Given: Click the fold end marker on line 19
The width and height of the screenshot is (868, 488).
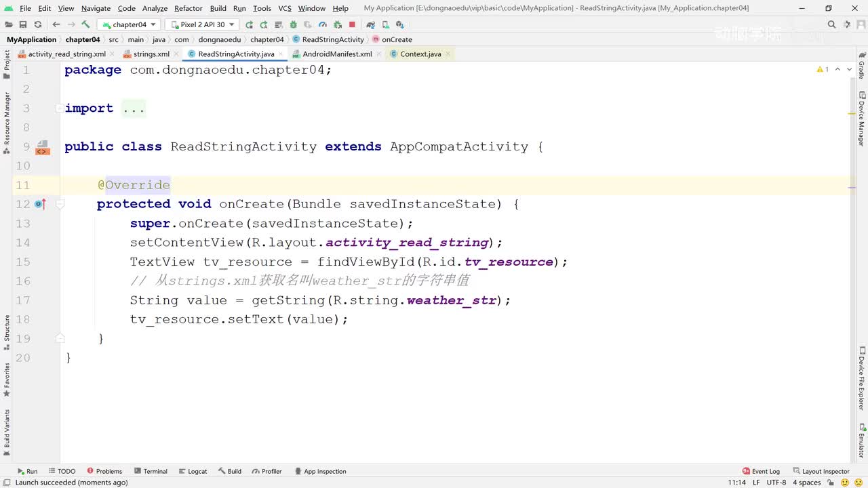Looking at the screenshot, I should [x=60, y=338].
